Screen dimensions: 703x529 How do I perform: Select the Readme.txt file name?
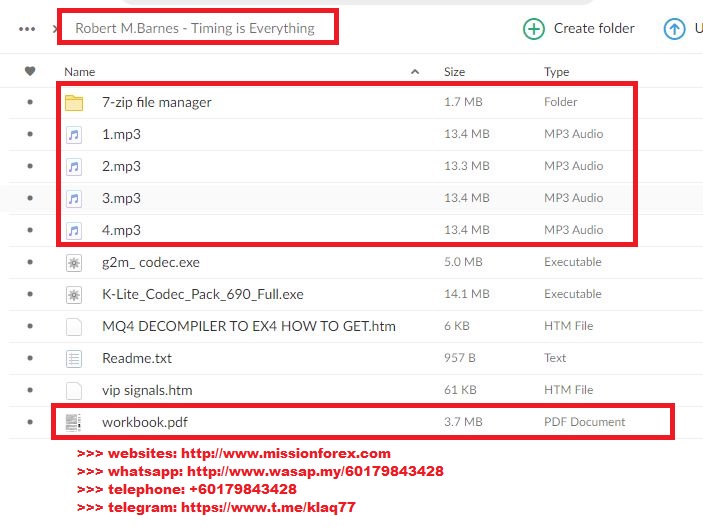click(137, 358)
